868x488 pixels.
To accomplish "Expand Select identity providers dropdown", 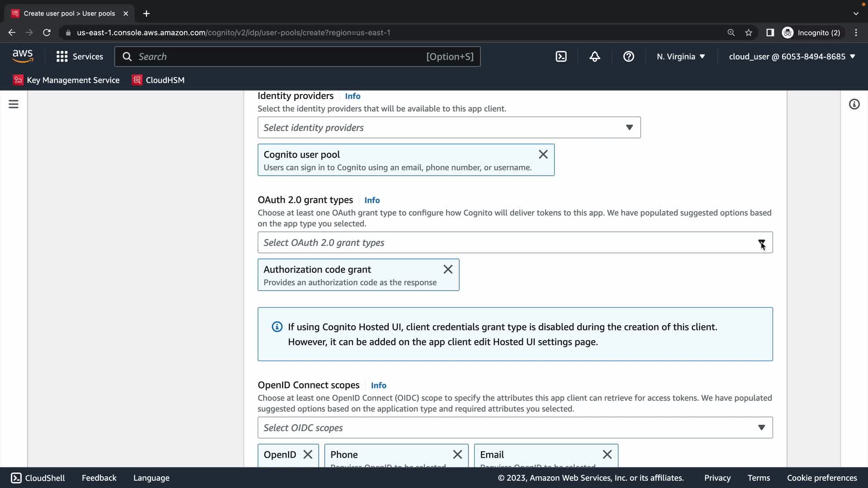I will point(448,127).
